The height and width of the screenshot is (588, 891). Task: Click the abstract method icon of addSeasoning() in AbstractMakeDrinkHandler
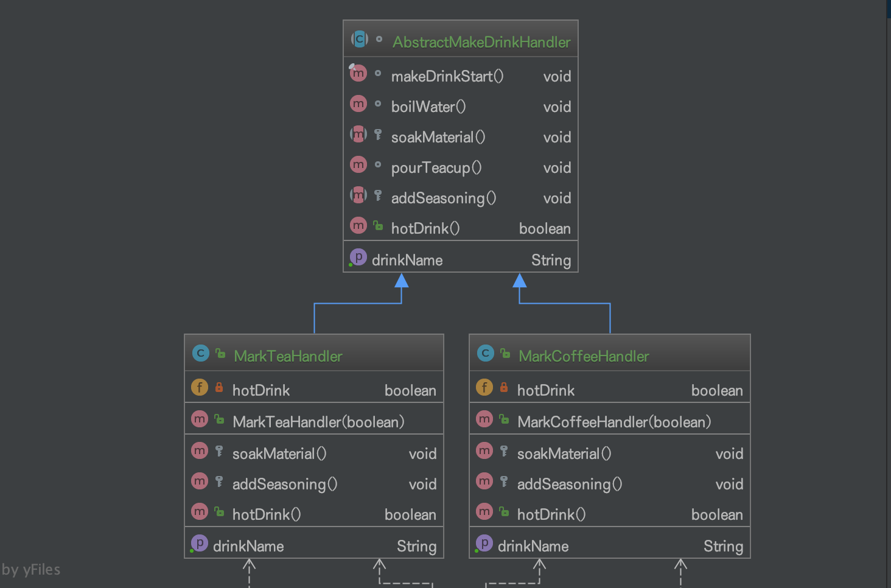point(358,195)
